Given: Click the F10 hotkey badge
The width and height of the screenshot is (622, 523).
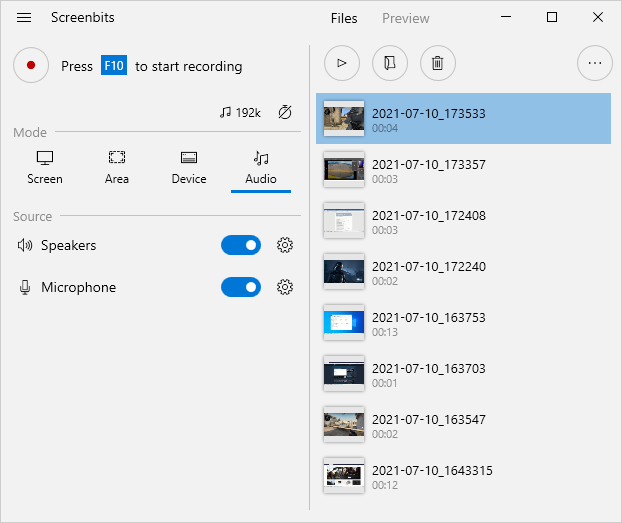Looking at the screenshot, I should tap(114, 65).
